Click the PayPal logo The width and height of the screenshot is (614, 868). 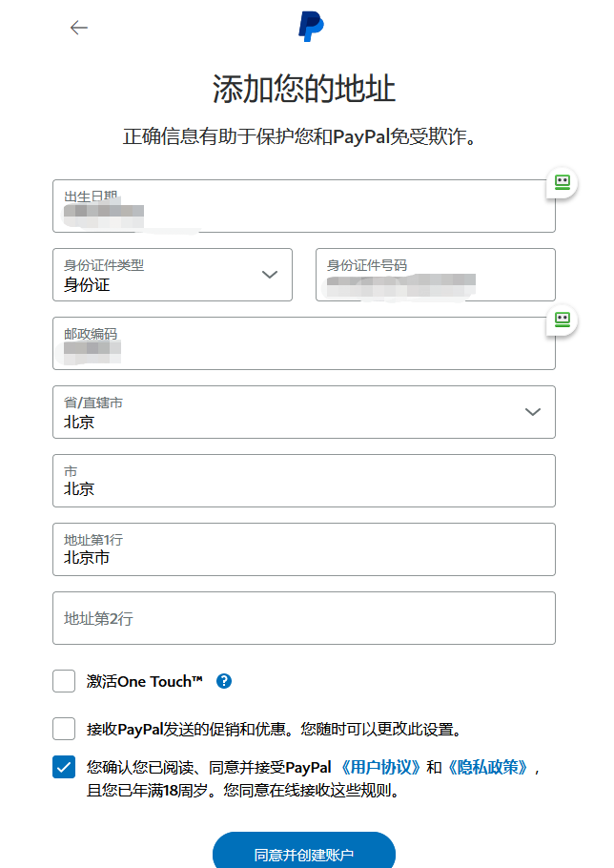(311, 27)
